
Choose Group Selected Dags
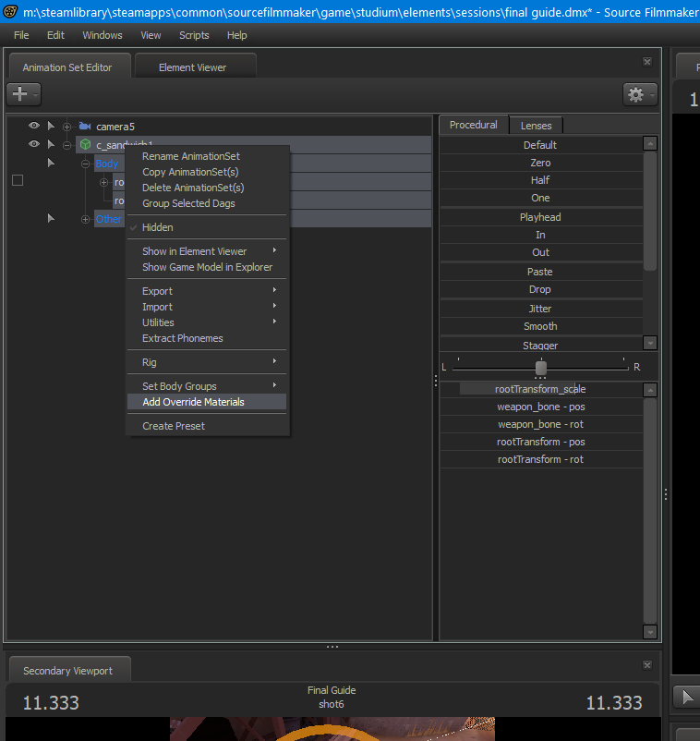tap(207, 203)
